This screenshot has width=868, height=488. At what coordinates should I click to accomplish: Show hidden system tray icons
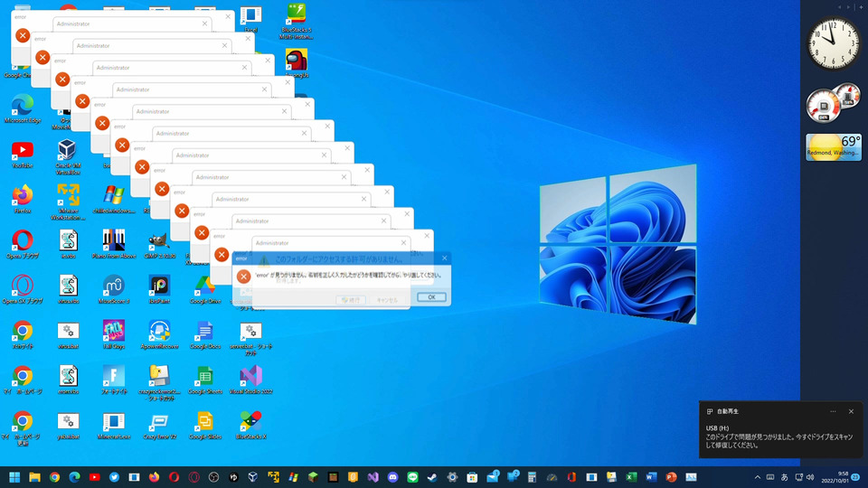coord(758,477)
